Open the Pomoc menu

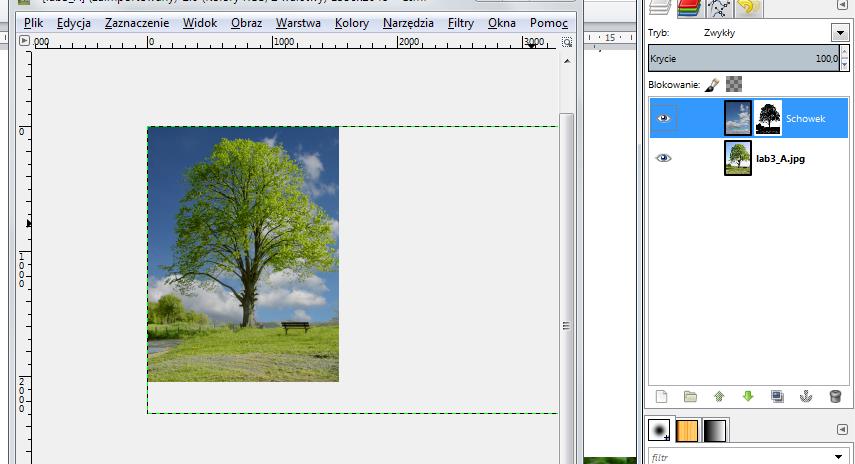click(549, 23)
